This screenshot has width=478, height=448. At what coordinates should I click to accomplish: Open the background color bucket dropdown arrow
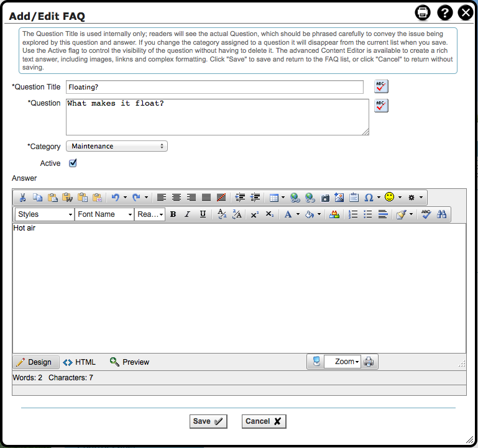319,214
